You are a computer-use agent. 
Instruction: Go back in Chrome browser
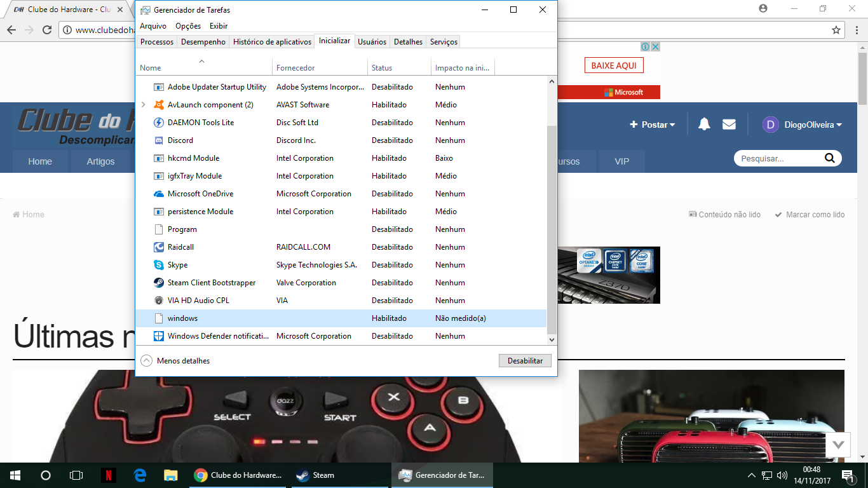point(11,30)
